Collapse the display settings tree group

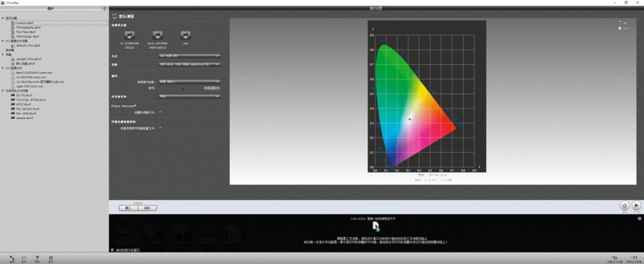(2, 18)
